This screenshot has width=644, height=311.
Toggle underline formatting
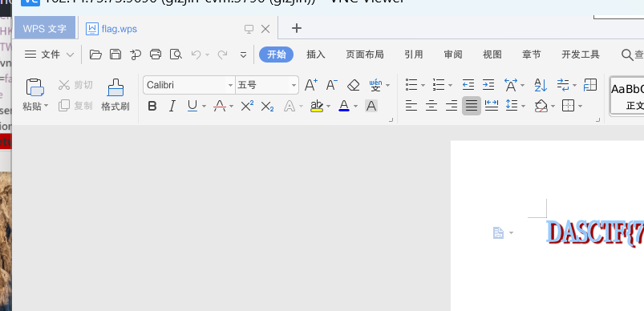pyautogui.click(x=192, y=107)
